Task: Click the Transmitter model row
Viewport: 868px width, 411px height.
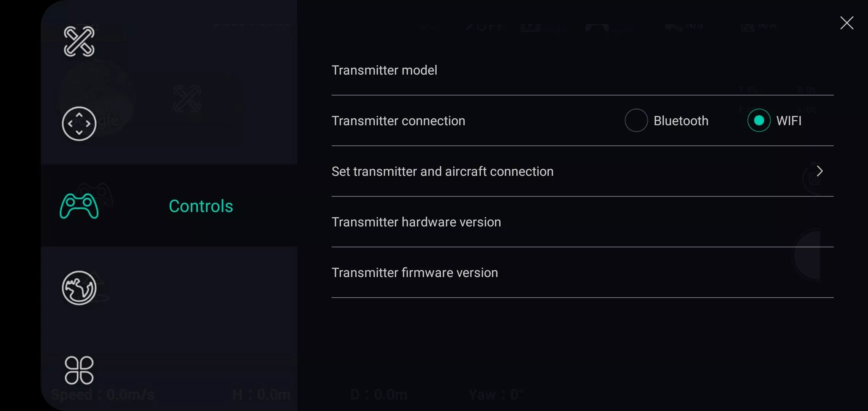Action: coord(384,70)
